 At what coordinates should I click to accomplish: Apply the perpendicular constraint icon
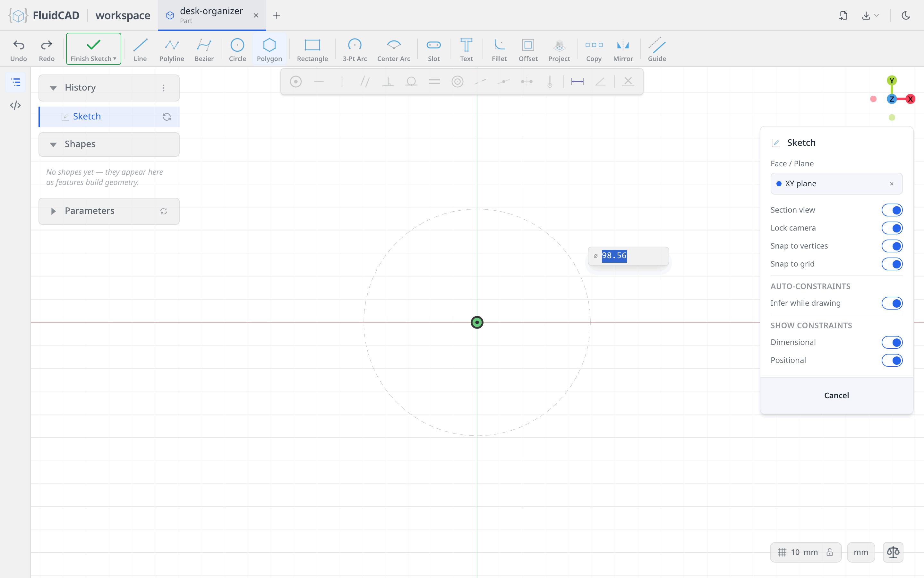pyautogui.click(x=388, y=82)
